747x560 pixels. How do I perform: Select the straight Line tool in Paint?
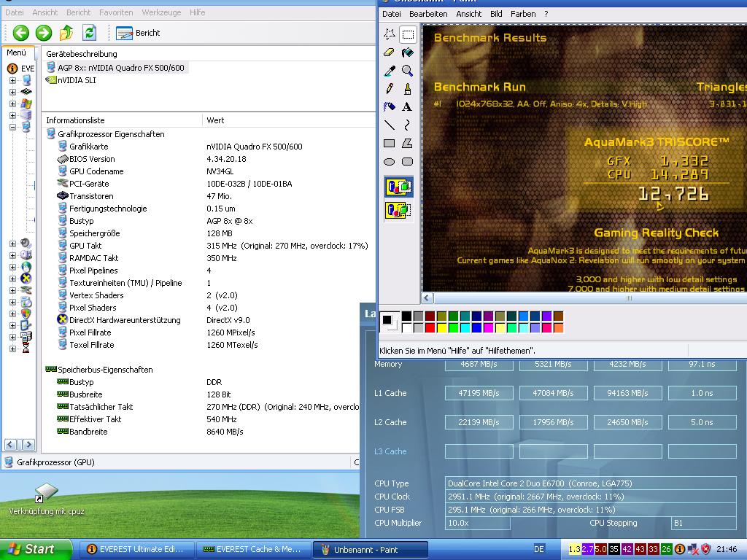point(390,125)
